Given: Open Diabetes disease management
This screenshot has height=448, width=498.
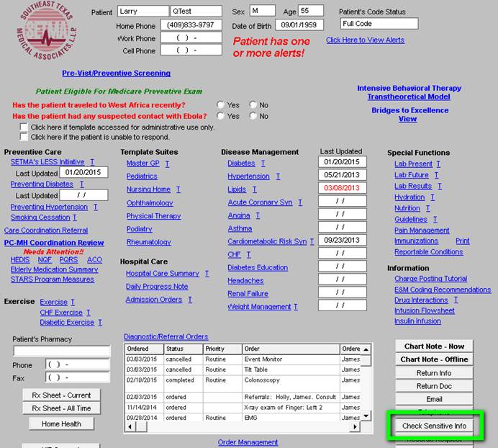Looking at the screenshot, I should tap(241, 163).
